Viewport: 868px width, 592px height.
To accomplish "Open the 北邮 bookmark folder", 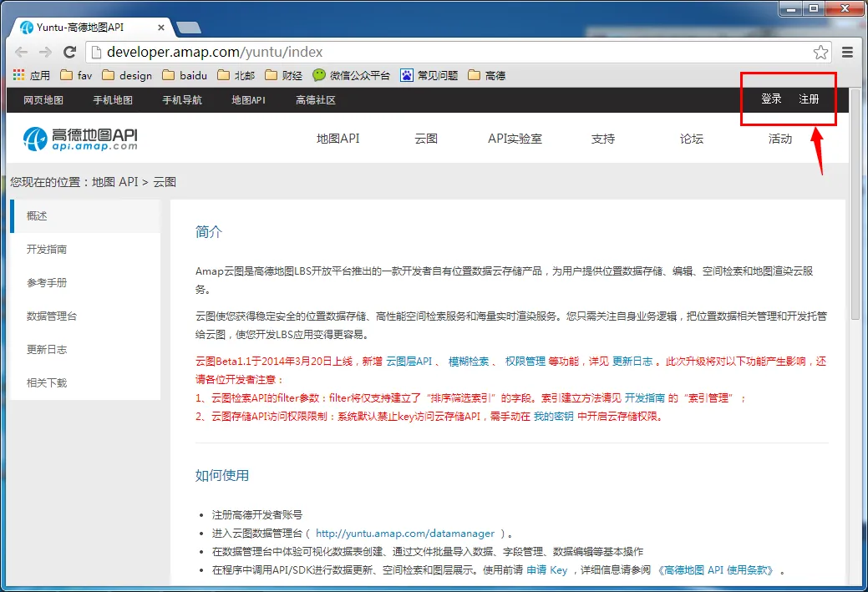I will pos(236,75).
